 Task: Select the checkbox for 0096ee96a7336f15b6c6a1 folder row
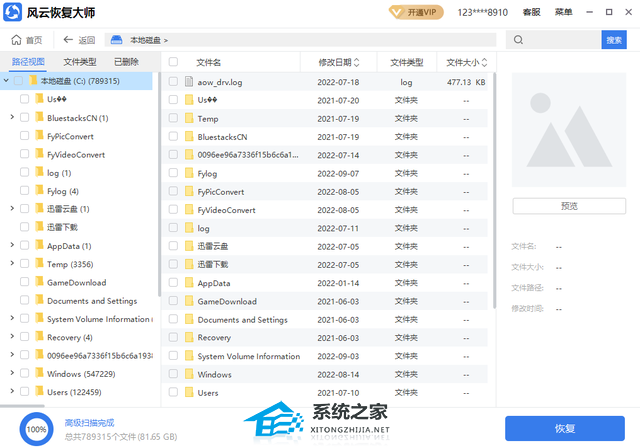(173, 155)
